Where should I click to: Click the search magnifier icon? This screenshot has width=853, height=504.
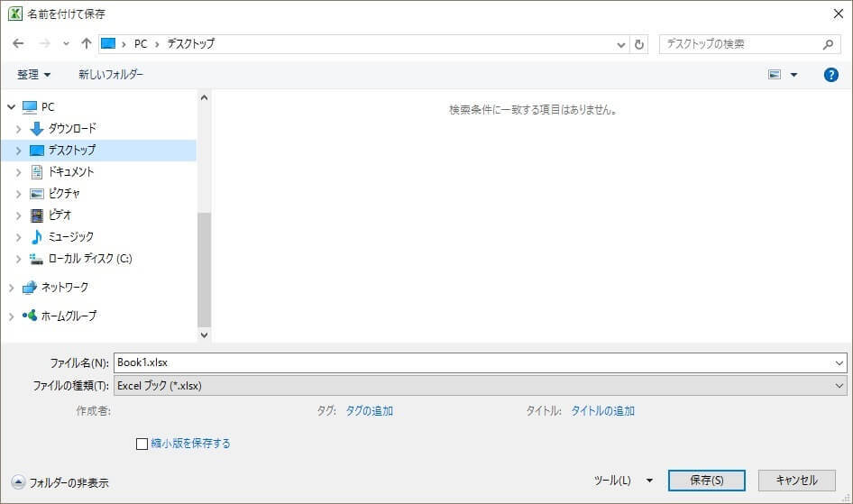[x=829, y=44]
